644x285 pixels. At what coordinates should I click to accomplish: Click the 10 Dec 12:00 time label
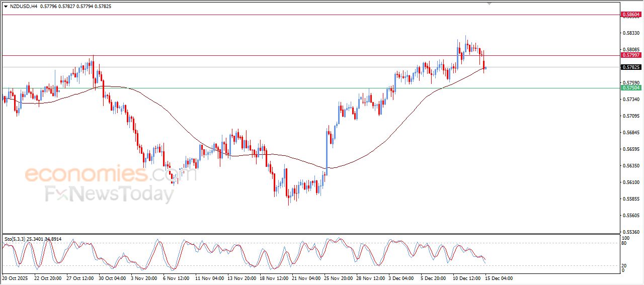[x=466, y=278]
